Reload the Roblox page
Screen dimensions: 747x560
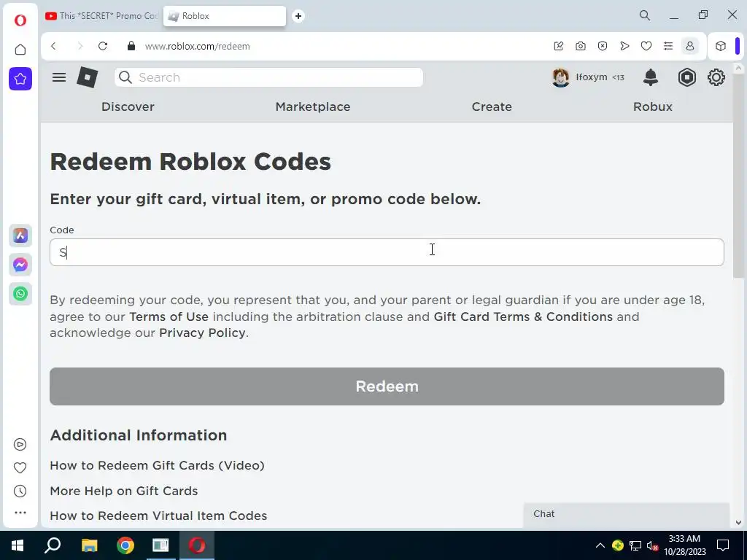(102, 46)
